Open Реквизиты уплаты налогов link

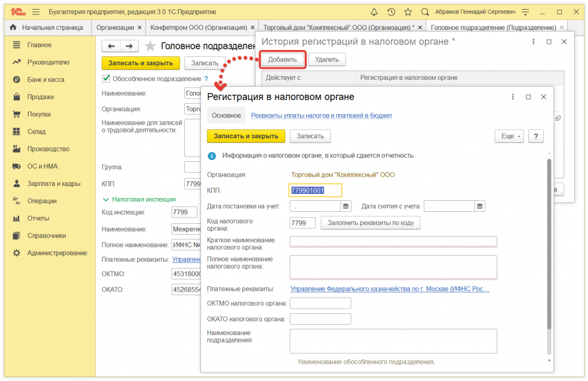pyautogui.click(x=322, y=115)
